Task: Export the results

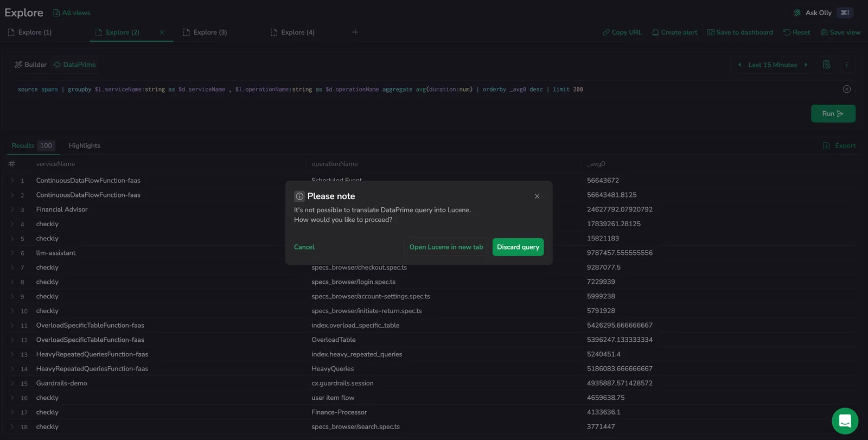Action: point(839,145)
